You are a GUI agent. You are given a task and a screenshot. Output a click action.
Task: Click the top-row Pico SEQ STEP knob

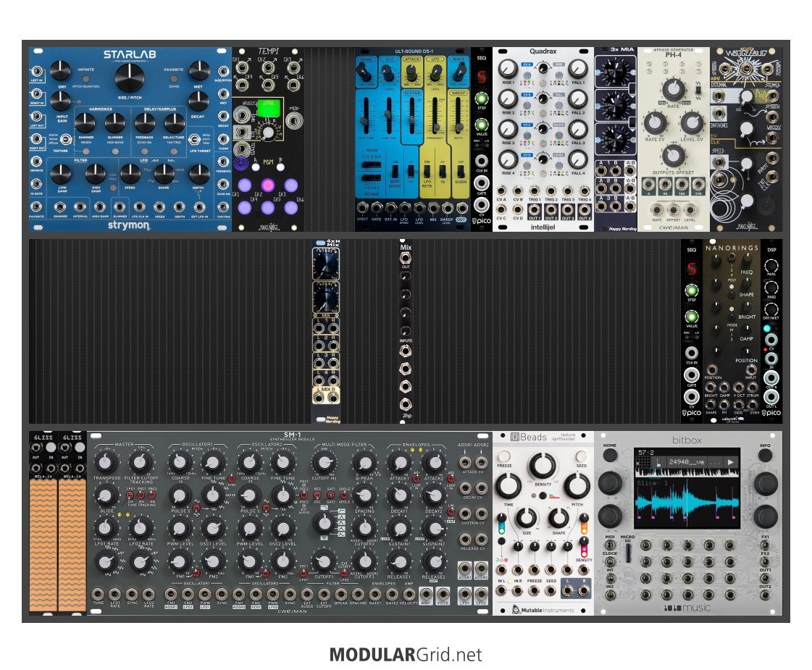(x=482, y=99)
